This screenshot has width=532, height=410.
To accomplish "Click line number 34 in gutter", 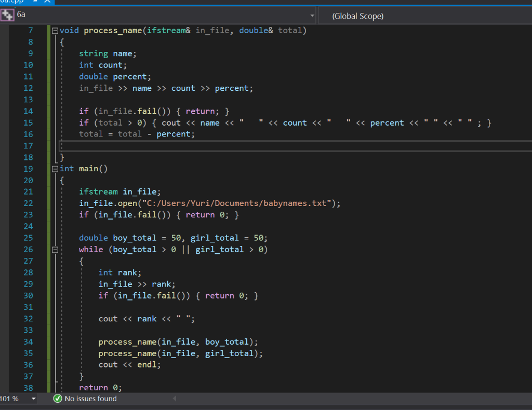I will (x=28, y=342).
